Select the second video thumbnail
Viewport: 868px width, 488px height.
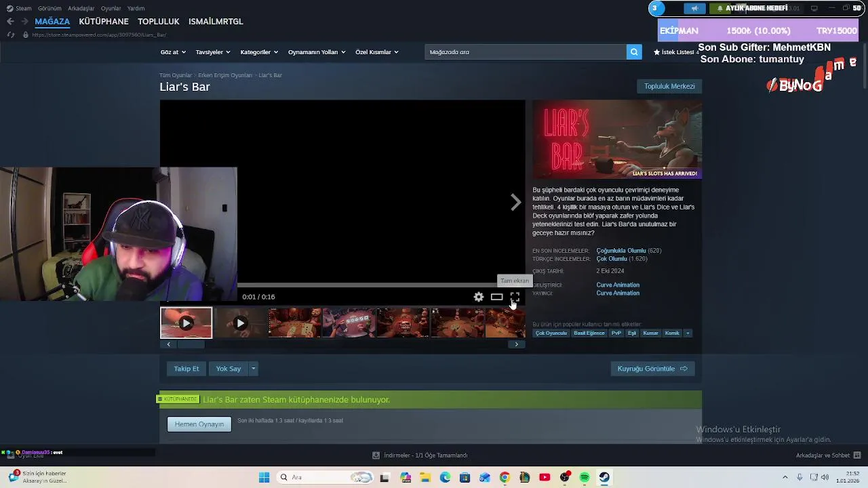pyautogui.click(x=240, y=323)
